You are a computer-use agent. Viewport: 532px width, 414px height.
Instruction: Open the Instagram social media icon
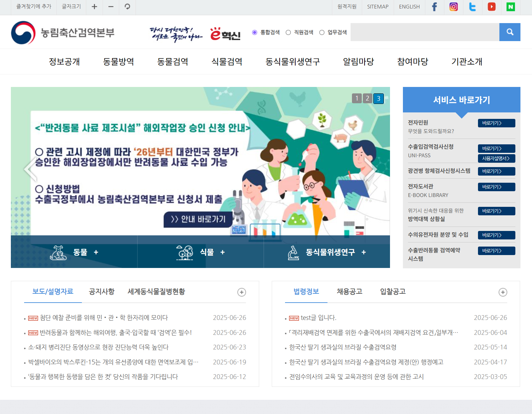click(x=453, y=6)
